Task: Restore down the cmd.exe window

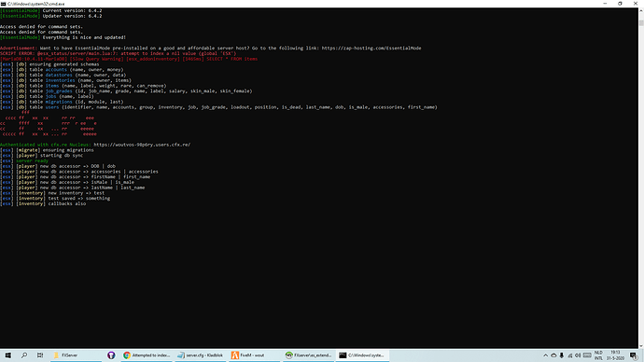Action: (620, 4)
